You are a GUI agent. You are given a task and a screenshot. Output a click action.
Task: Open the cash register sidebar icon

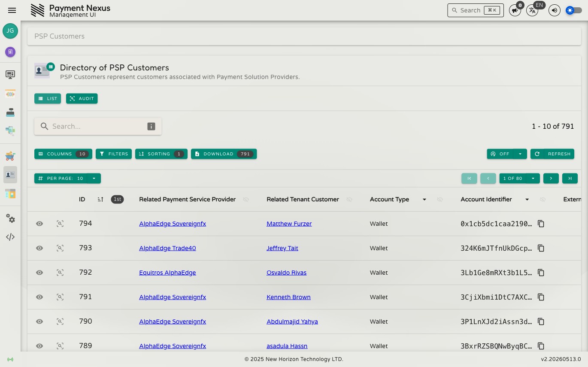click(10, 112)
